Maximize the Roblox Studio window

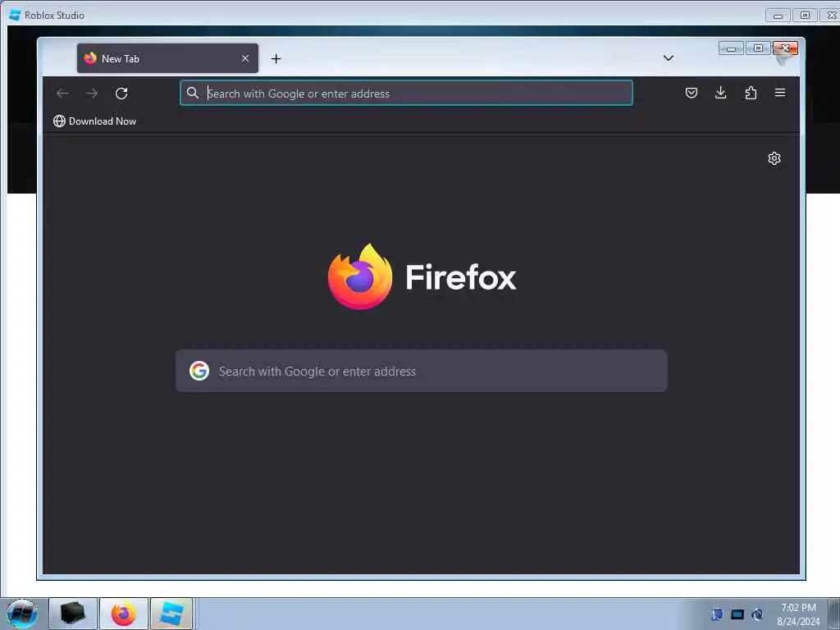[805, 16]
